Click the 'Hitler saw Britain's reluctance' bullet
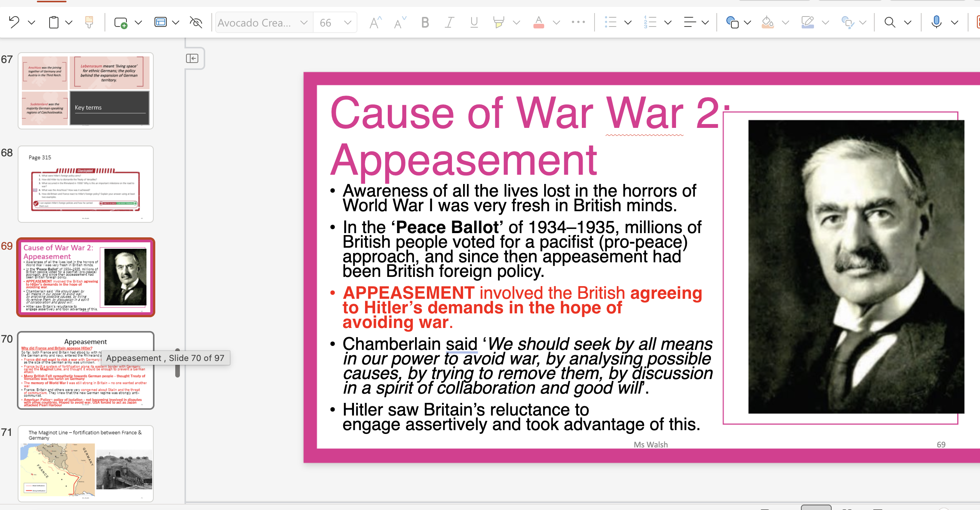Screen dimensions: 980x510 pyautogui.click(x=521, y=417)
